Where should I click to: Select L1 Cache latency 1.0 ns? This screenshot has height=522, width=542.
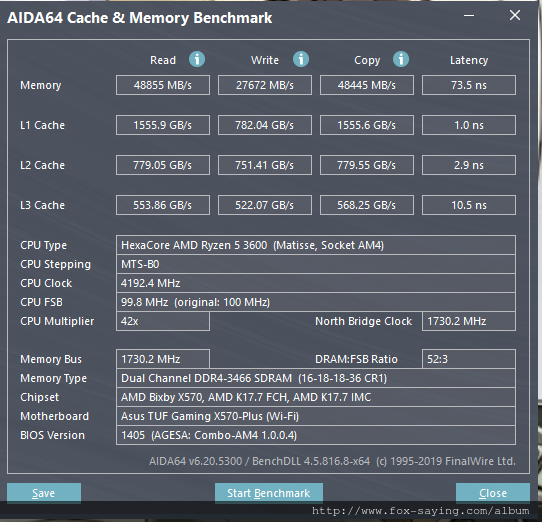tap(469, 125)
